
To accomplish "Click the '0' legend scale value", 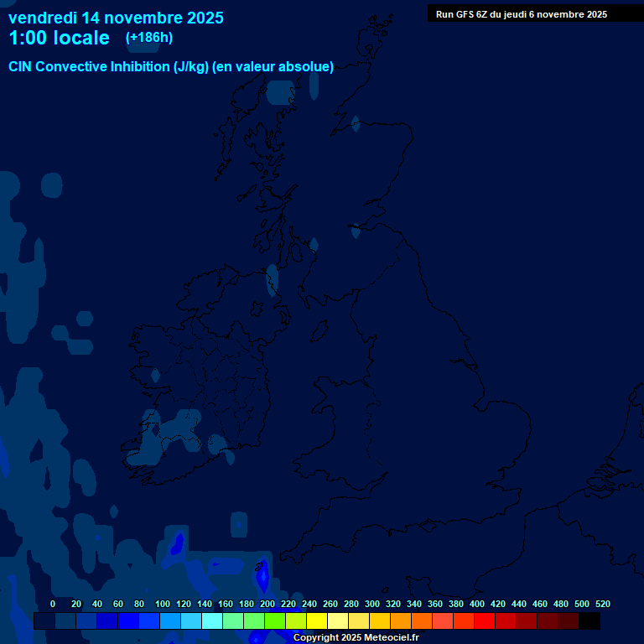I will tap(53, 604).
